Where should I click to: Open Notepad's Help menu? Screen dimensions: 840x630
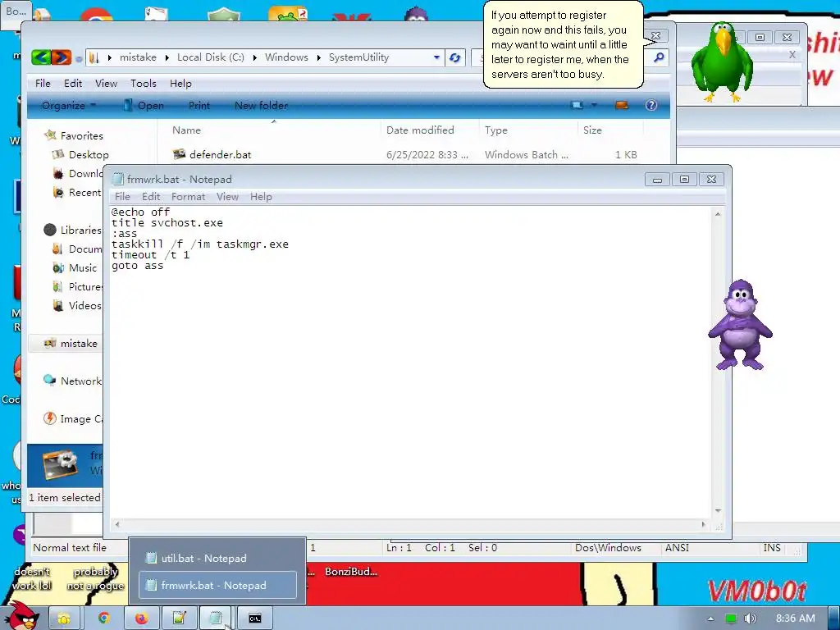261,197
